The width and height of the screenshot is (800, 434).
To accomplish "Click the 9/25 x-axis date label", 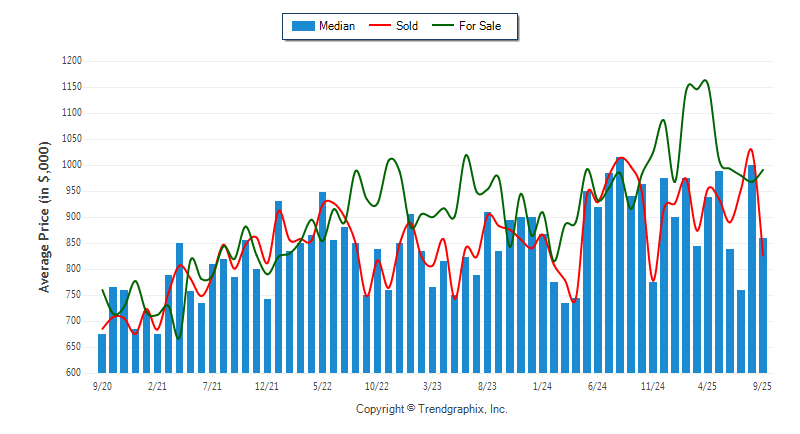I will [x=762, y=385].
